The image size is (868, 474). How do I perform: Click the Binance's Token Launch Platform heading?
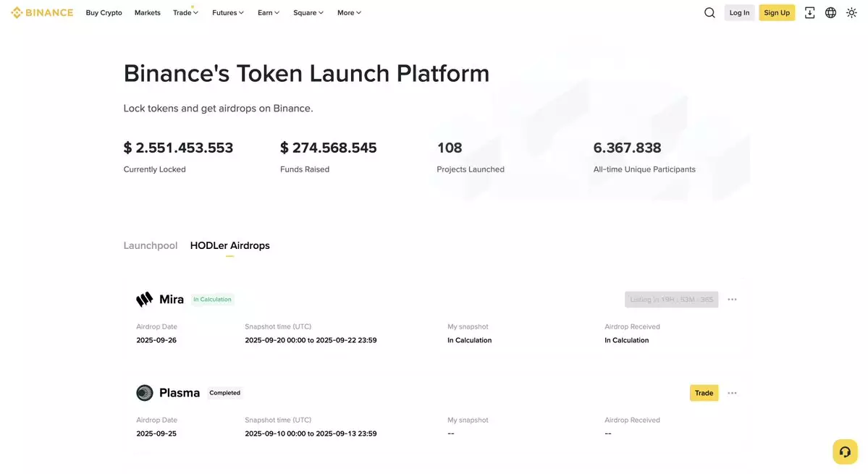306,74
